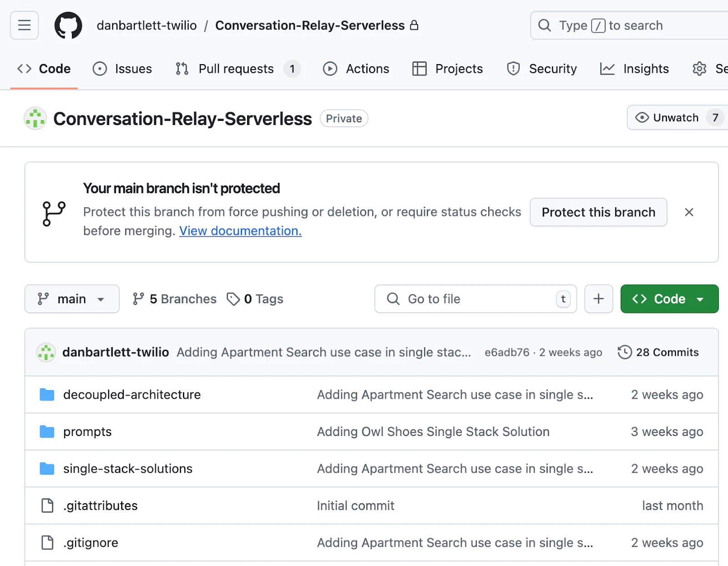The image size is (728, 566).
Task: View the 0 Tags list
Action: coord(255,299)
